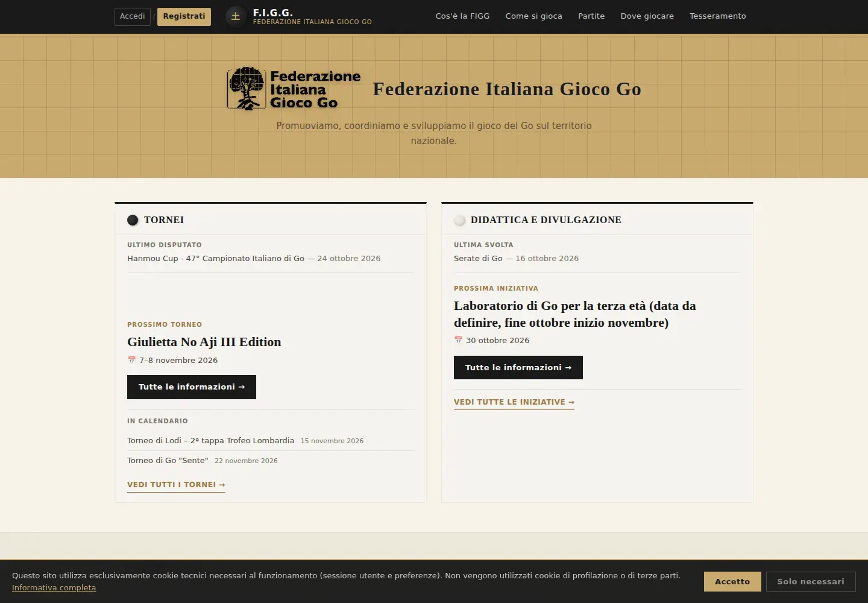Click the black stone icon beside TORNEI
The image size is (868, 603).
133,220
